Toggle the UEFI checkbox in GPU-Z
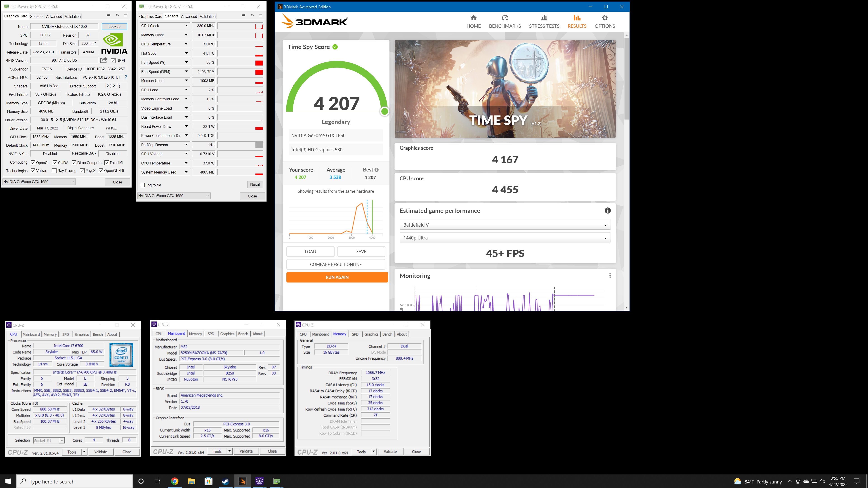 (113, 61)
